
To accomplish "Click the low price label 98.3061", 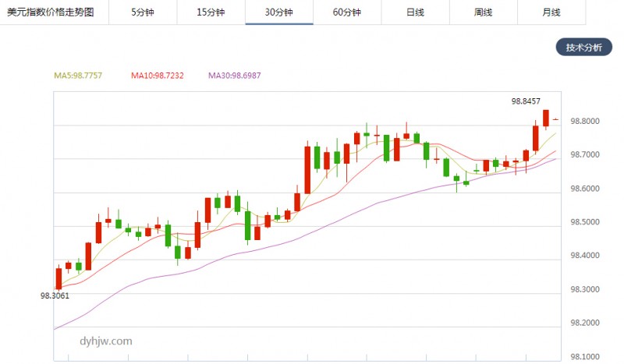I will pyautogui.click(x=55, y=296).
